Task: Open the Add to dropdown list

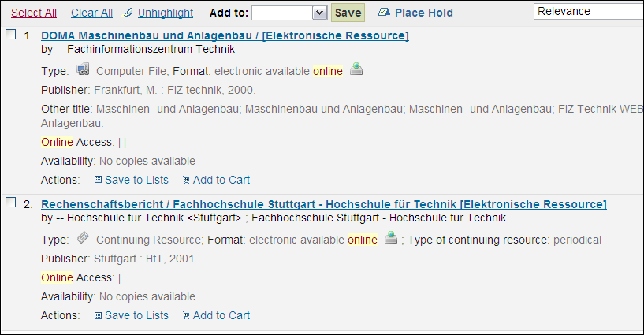Action: [x=289, y=13]
